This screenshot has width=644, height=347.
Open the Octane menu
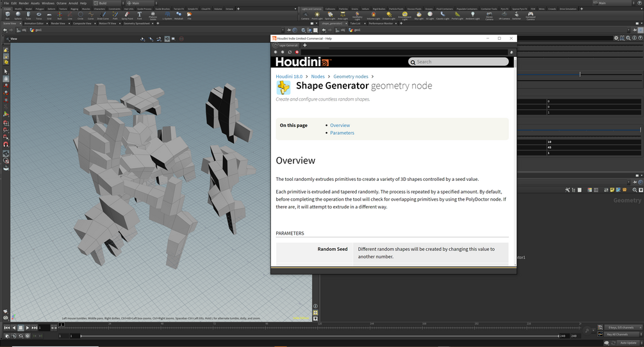tap(62, 3)
